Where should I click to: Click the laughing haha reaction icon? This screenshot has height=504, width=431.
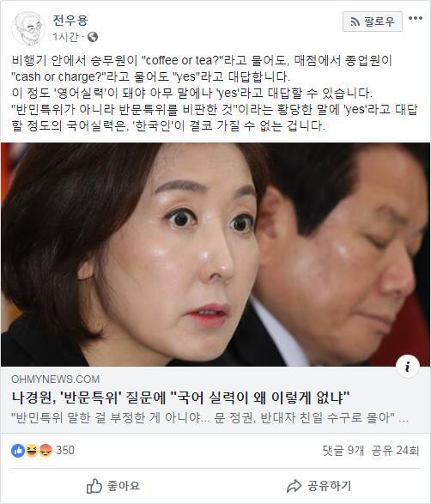point(32,451)
